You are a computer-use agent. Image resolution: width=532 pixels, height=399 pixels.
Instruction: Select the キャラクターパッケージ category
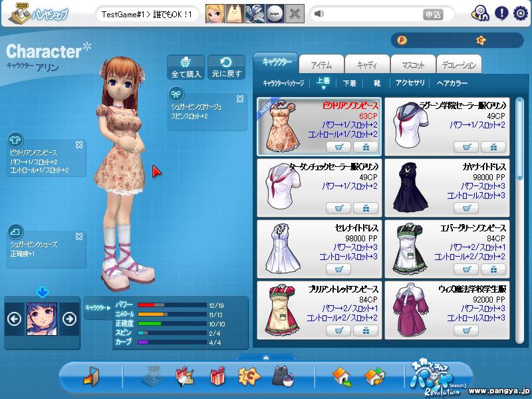284,82
